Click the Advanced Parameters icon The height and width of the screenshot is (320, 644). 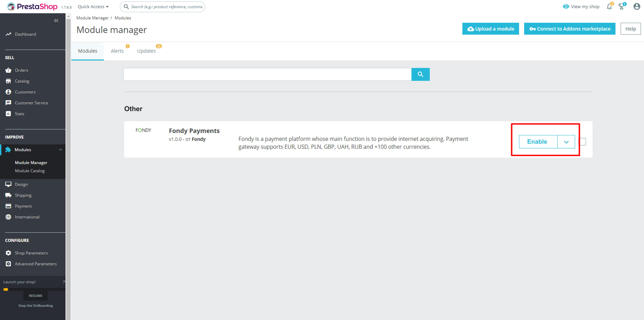8,264
